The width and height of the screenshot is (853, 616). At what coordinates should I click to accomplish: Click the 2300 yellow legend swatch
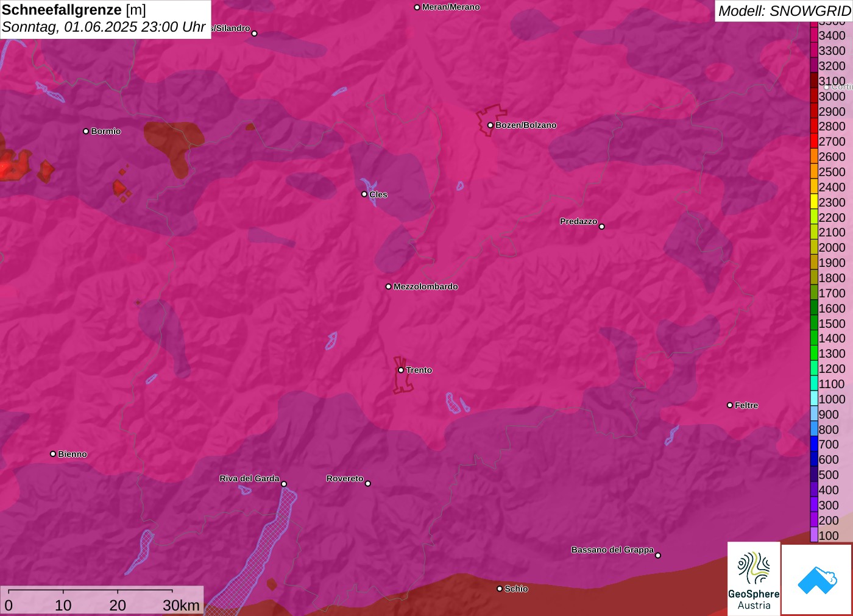[x=813, y=202]
